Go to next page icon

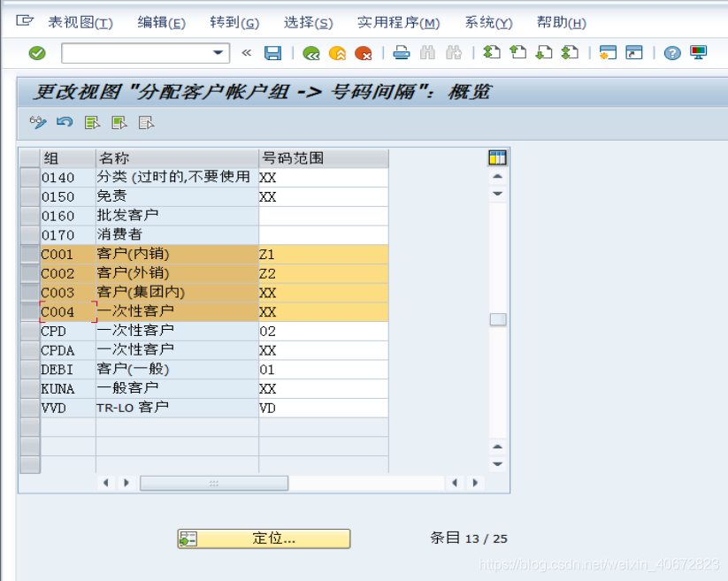(544, 52)
